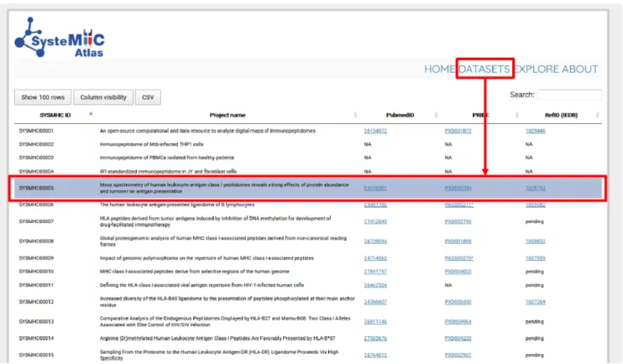
Task: Open PubmedID link in SYSMHC00011 row
Action: click(x=375, y=285)
